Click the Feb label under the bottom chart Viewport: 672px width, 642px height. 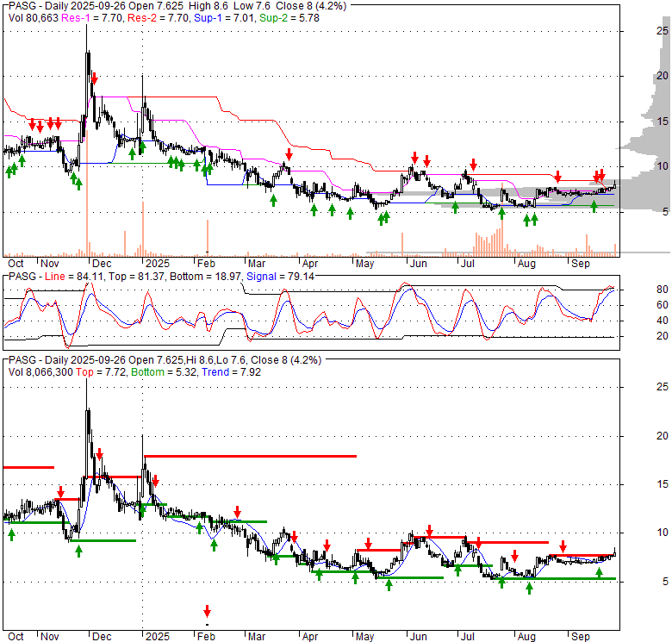tap(206, 637)
